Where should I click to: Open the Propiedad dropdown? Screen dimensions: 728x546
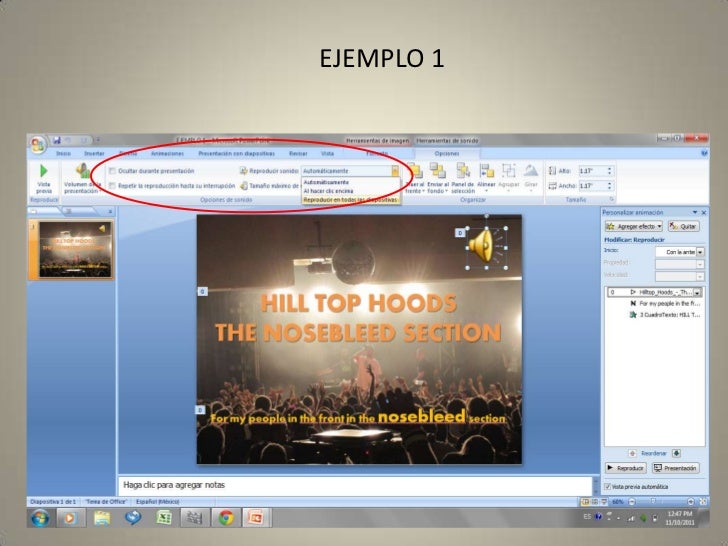700,264
